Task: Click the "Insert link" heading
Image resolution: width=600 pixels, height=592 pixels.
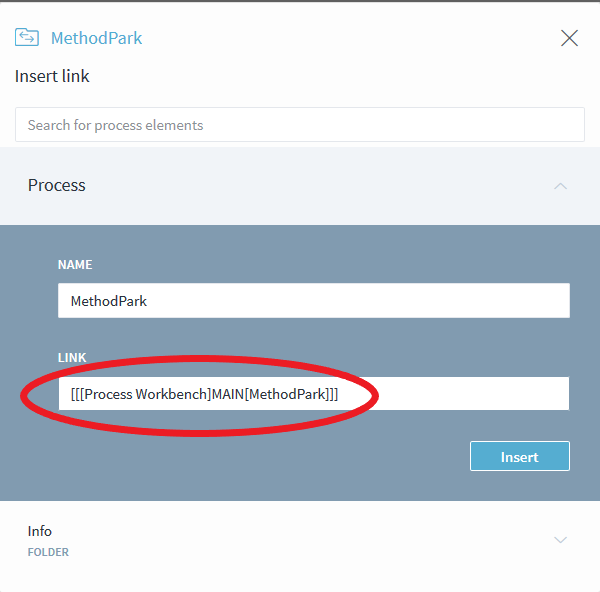Action: coord(52,76)
